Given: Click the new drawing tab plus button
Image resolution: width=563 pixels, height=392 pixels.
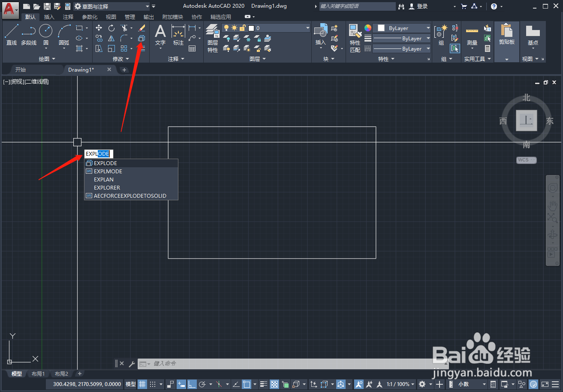Looking at the screenshot, I should 124,69.
